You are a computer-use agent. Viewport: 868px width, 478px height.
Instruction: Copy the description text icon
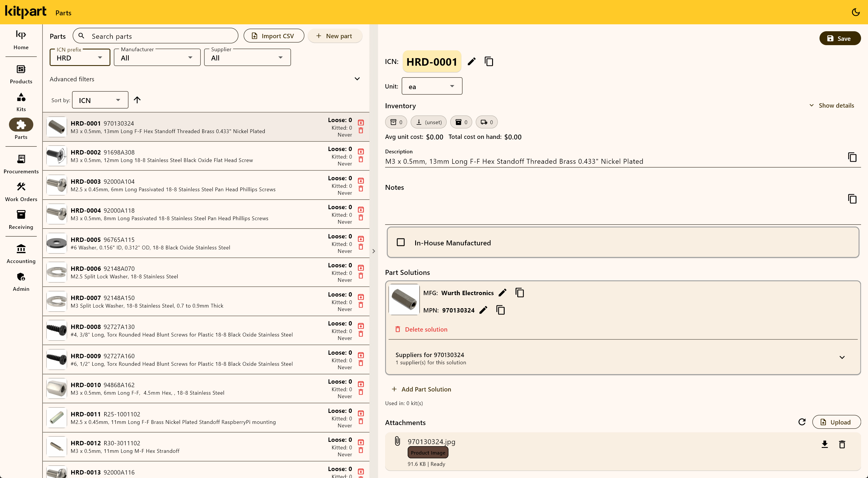coord(852,157)
